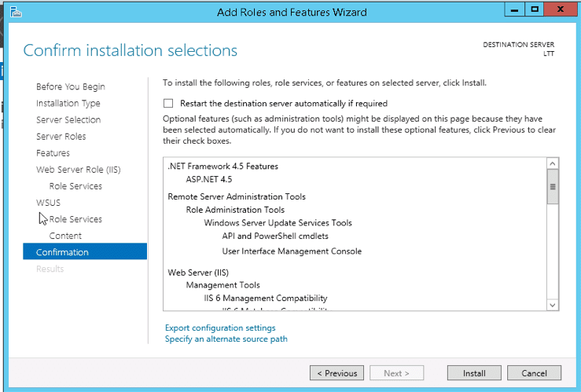581x392 pixels.
Task: Open Before You Begin step
Action: (x=70, y=87)
